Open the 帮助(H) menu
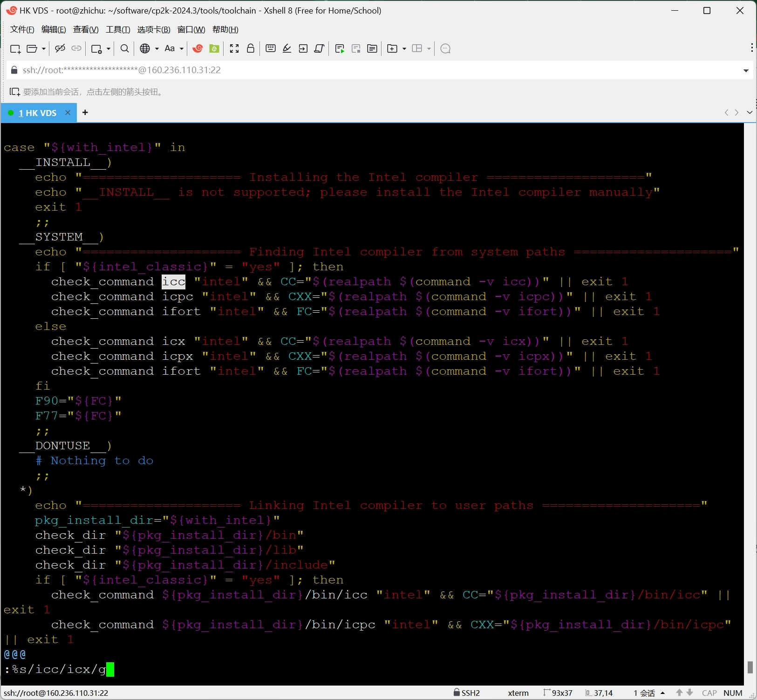The width and height of the screenshot is (757, 700). (225, 29)
